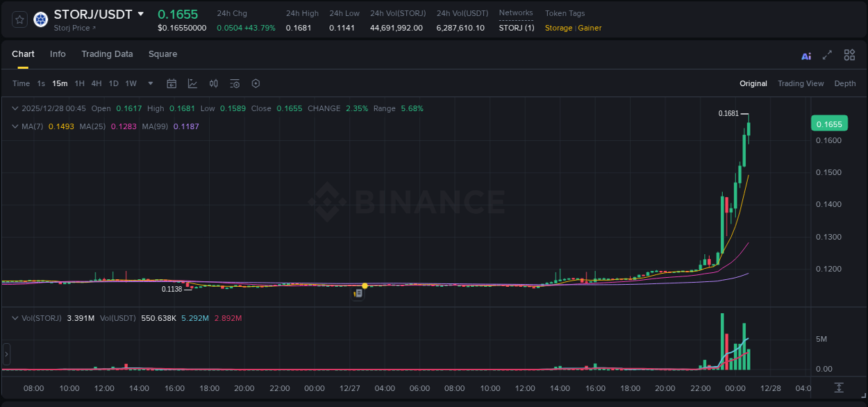Open the chart display settings
Image resolution: width=868 pixels, height=407 pixels.
(x=256, y=83)
